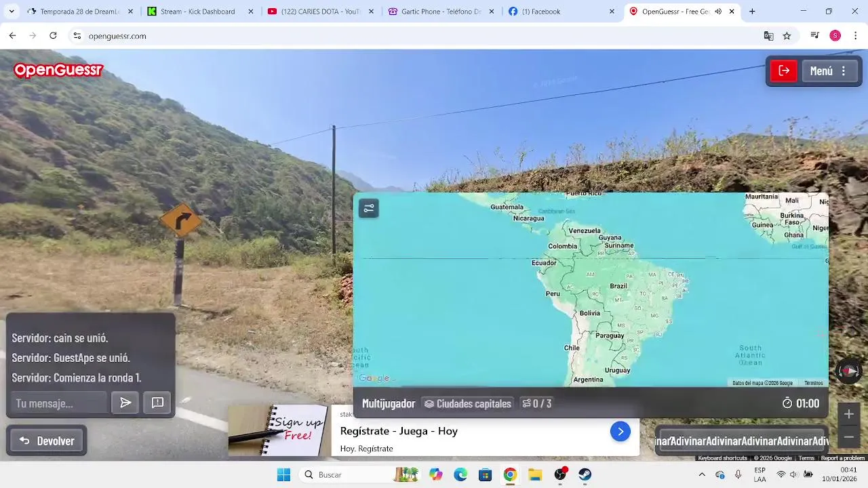This screenshot has width=868, height=488.
Task: Open media controls icon in toolbar
Action: coord(815,36)
